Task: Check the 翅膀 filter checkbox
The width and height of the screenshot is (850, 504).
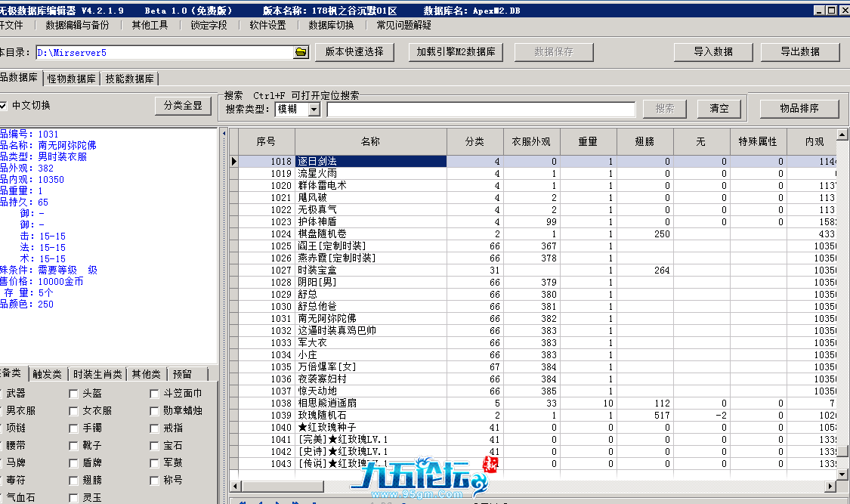Action: [73, 481]
